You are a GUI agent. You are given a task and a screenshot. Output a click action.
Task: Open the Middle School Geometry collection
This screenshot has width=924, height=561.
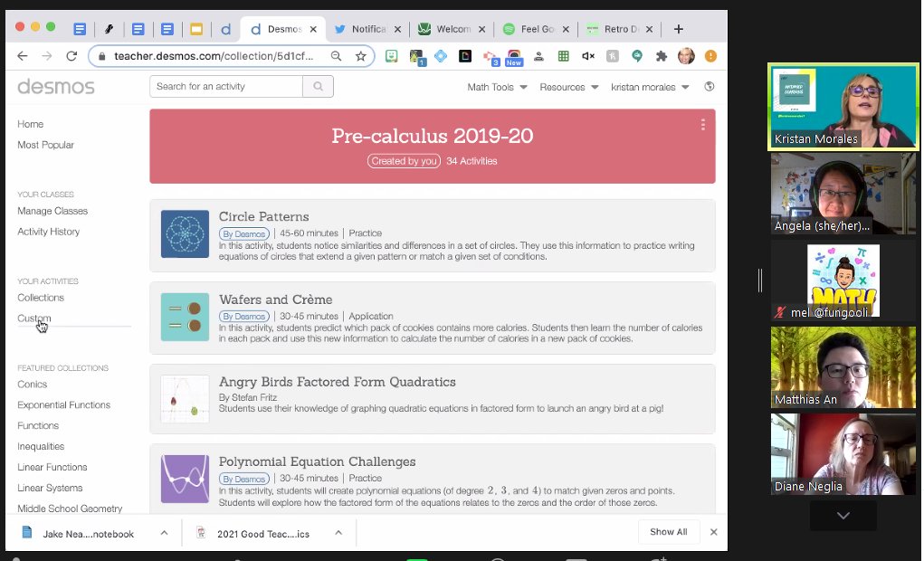click(70, 509)
